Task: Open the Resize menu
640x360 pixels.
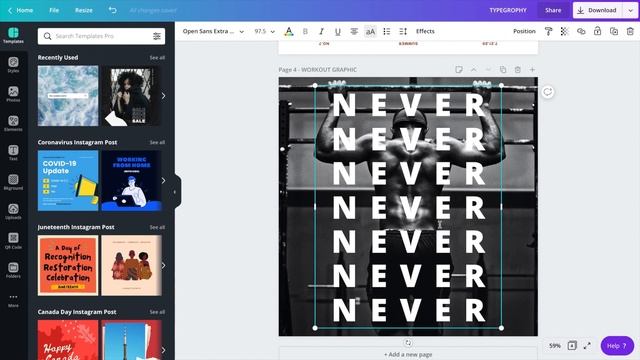Action: tap(84, 10)
